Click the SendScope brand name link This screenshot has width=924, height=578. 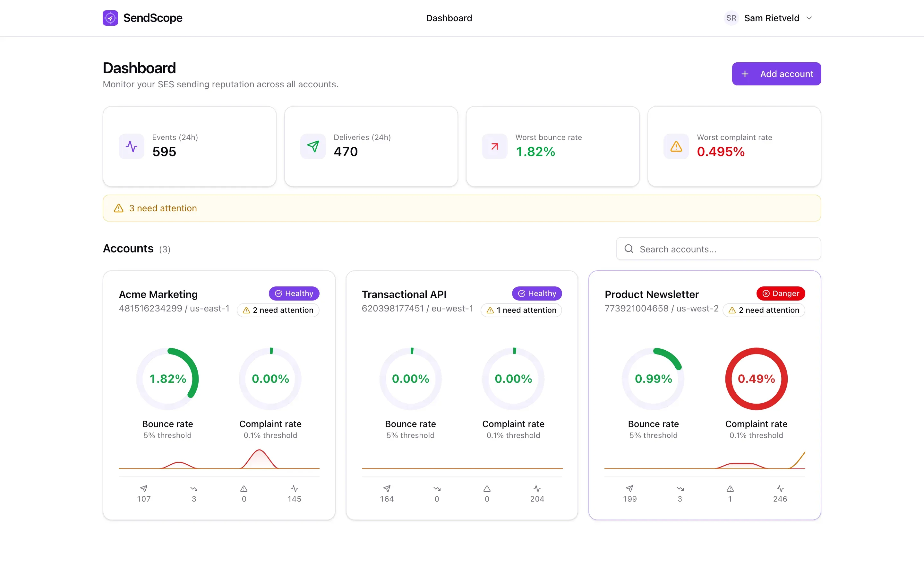153,18
